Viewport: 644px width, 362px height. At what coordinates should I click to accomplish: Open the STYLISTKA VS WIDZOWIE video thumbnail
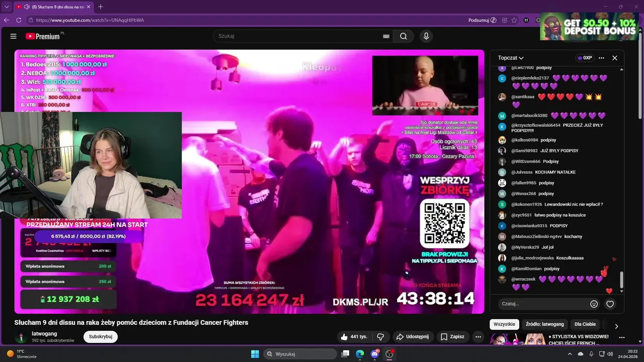click(517, 339)
